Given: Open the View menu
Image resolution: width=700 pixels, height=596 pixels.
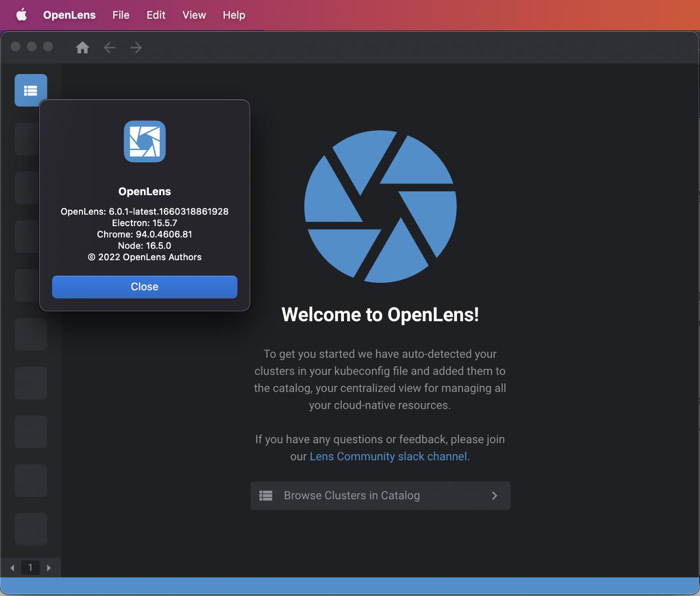Looking at the screenshot, I should [193, 15].
